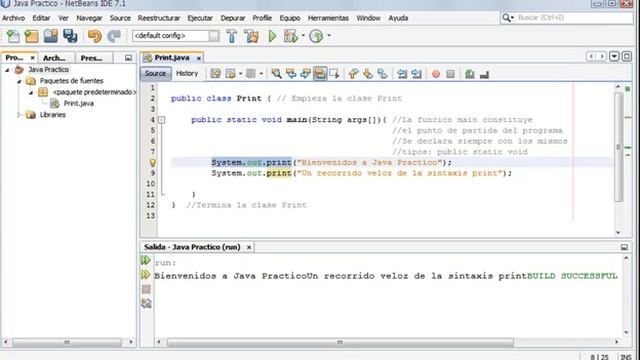Show opened documents list dropdown

pyautogui.click(x=614, y=56)
